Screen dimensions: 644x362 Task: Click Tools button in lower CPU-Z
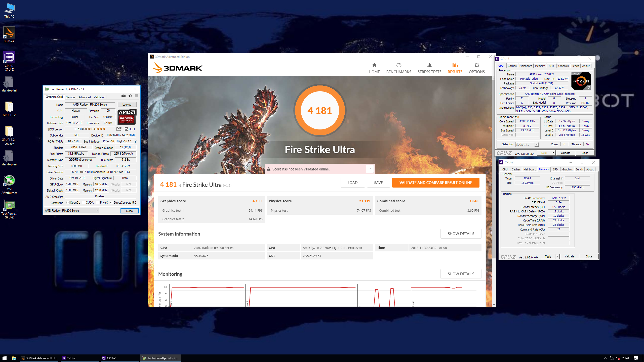[548, 256]
